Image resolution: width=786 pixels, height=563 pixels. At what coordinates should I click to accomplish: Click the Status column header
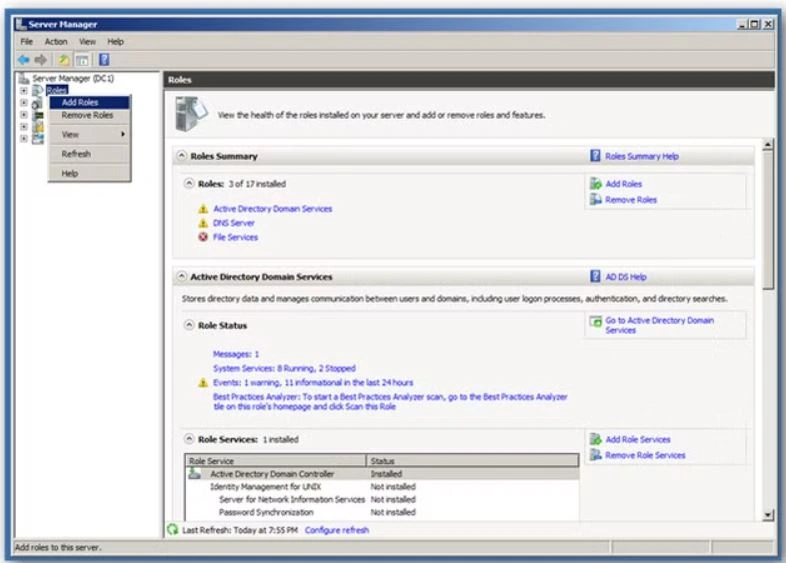point(473,461)
